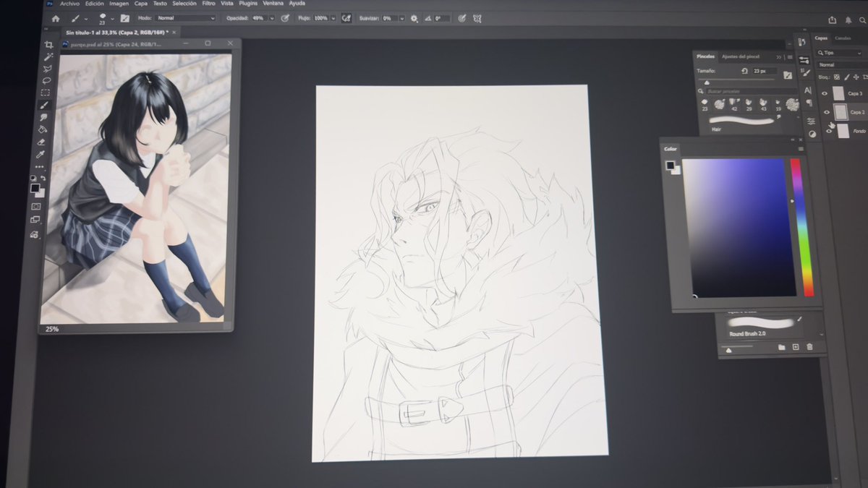Select the Paint Bucket tool
Viewport: 868px width, 488px height.
(x=43, y=129)
